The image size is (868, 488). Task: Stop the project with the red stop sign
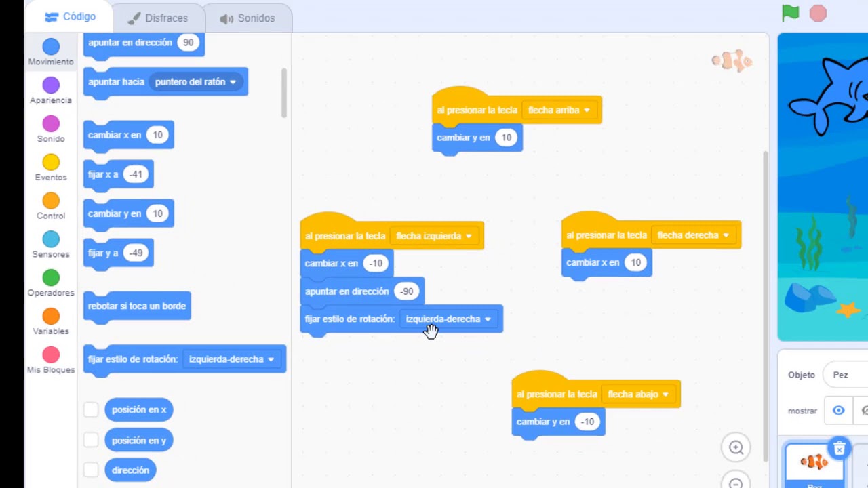(818, 13)
